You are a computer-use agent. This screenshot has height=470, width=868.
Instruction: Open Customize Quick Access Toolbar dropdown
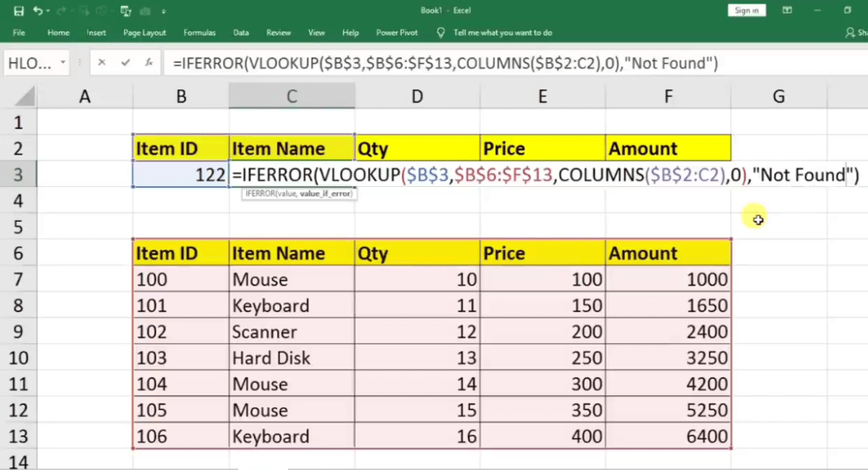coord(163,12)
